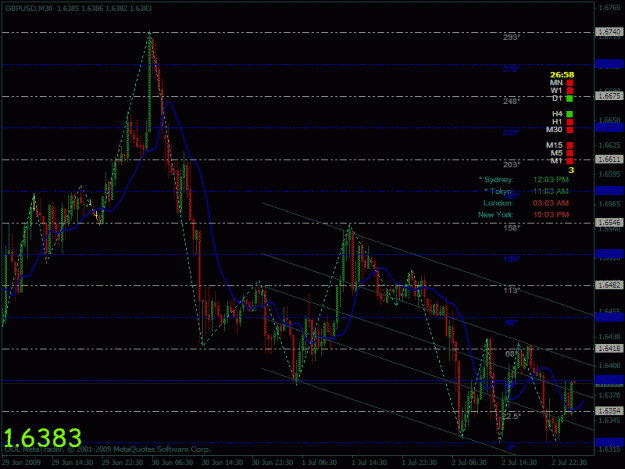The width and height of the screenshot is (625, 469).
Task: Click the London time 03:03 AM
Action: pyautogui.click(x=551, y=203)
